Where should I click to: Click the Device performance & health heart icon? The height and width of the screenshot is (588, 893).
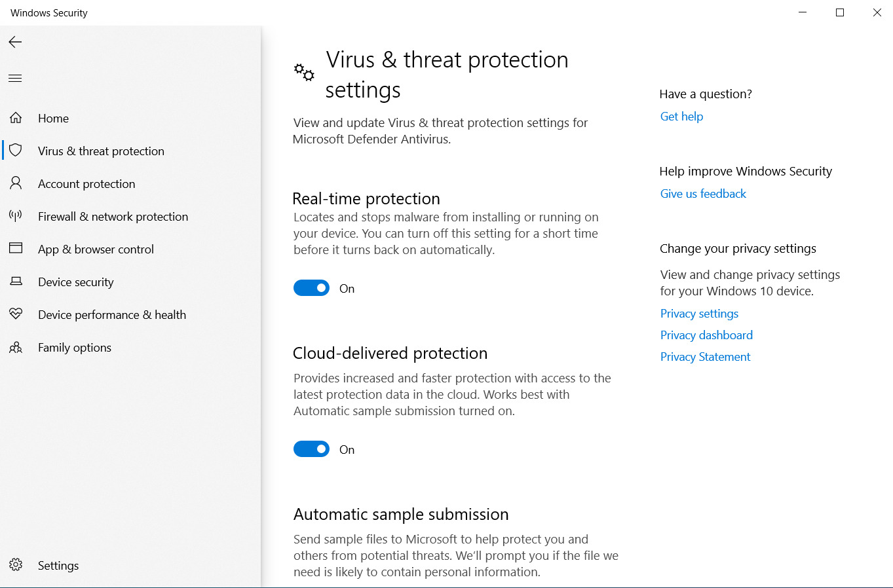pos(16,314)
